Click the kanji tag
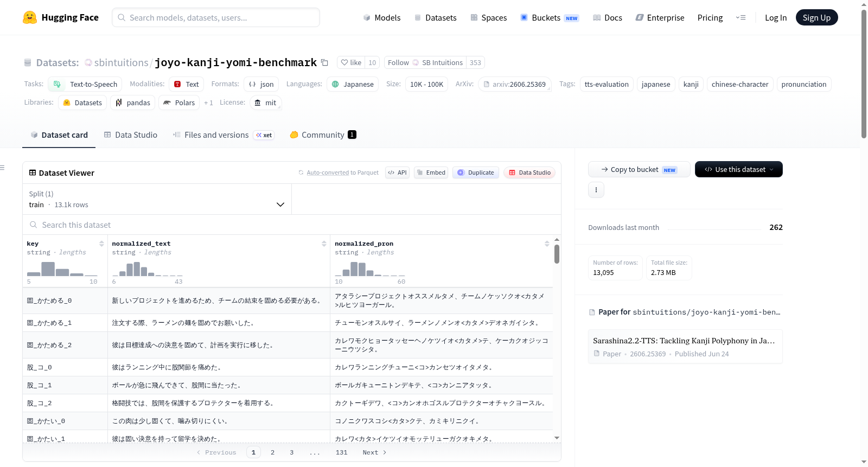The height and width of the screenshot is (467, 868). [691, 84]
